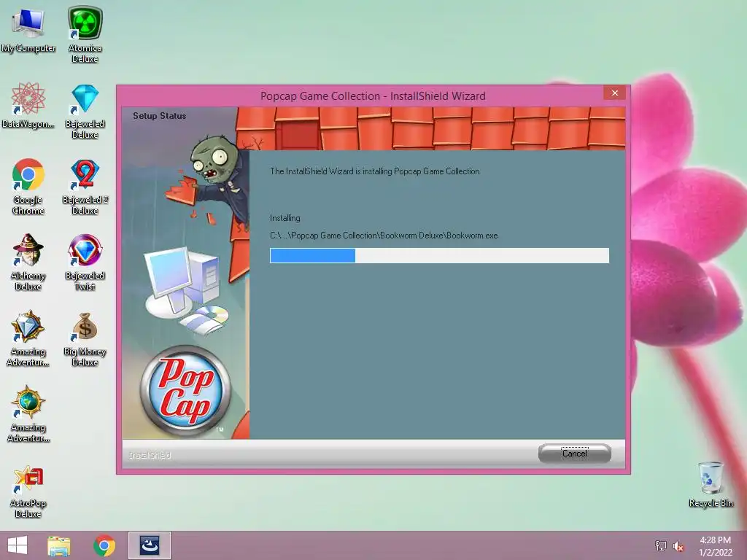This screenshot has height=560, width=747.
Task: Select the Bejeweled 2 Deluxe shortcut
Action: pos(85,187)
